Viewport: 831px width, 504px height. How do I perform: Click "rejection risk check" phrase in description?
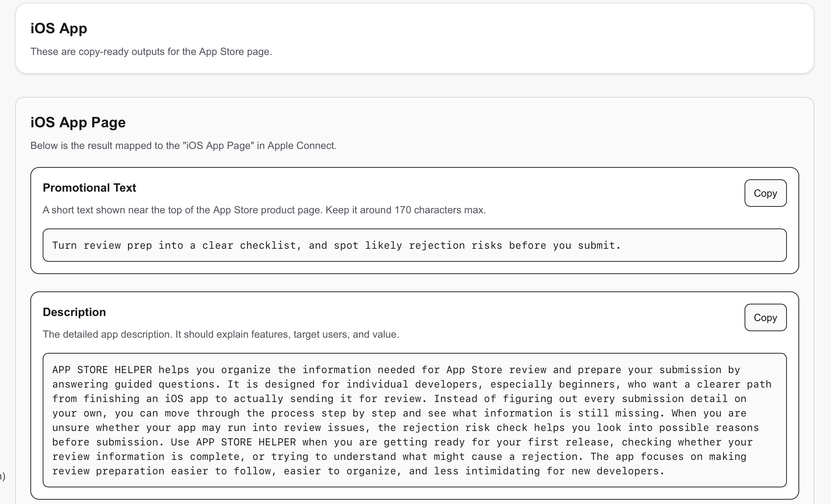pos(465,428)
